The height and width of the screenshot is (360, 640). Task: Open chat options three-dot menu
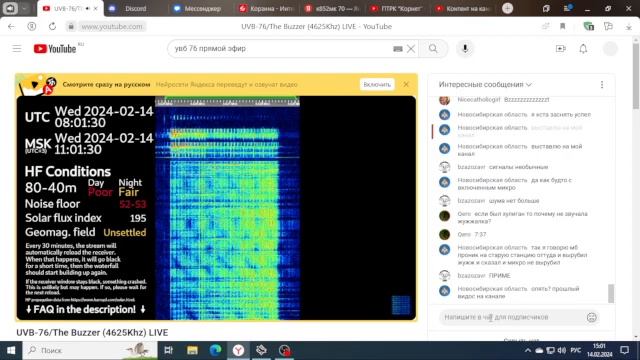click(x=602, y=84)
